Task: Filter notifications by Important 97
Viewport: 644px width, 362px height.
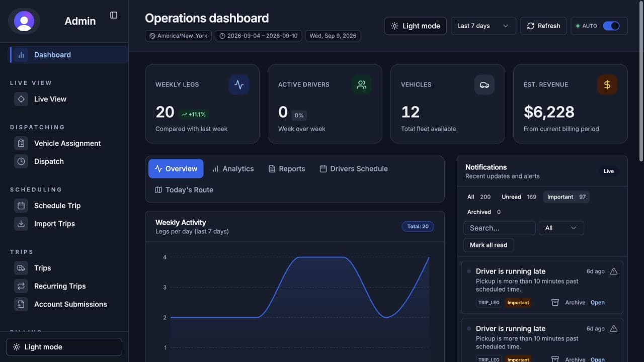Action: pyautogui.click(x=567, y=197)
